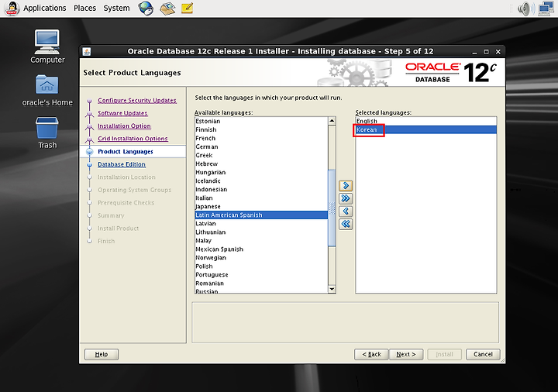Open the Trash desktop icon
The width and height of the screenshot is (558, 392).
pyautogui.click(x=47, y=133)
